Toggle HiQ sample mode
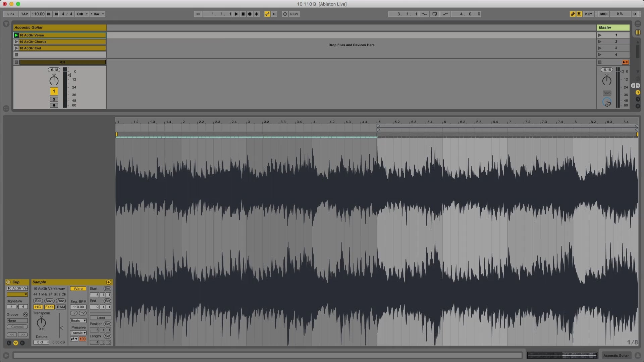The width and height of the screenshot is (644, 362). point(38,307)
